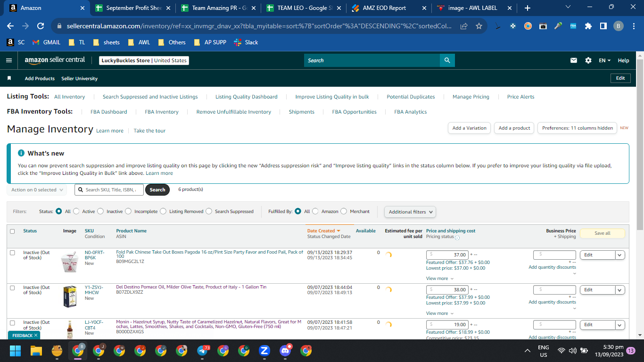Check the Del Destino Pomace Oil row
Image resolution: width=644 pixels, height=362 pixels.
(x=12, y=288)
